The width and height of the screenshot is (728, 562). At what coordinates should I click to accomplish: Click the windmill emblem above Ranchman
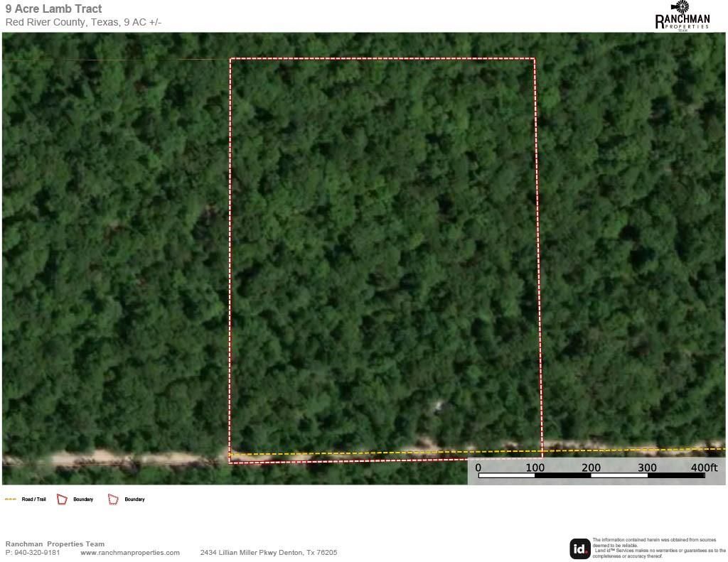(x=682, y=7)
